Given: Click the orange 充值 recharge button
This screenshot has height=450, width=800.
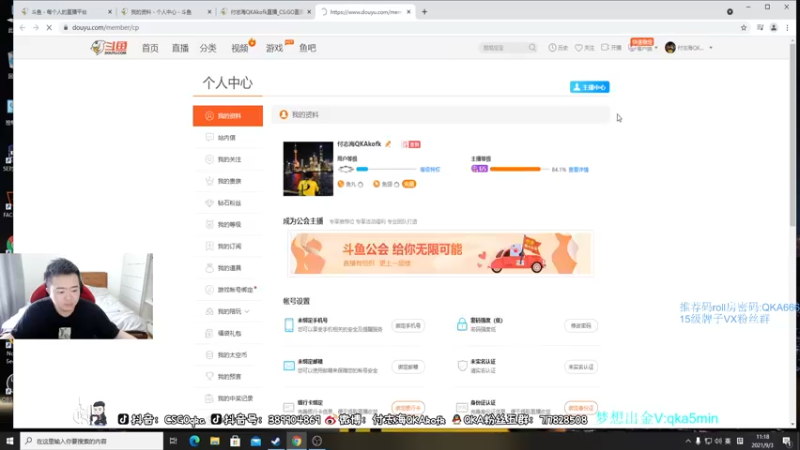Looking at the screenshot, I should (409, 184).
